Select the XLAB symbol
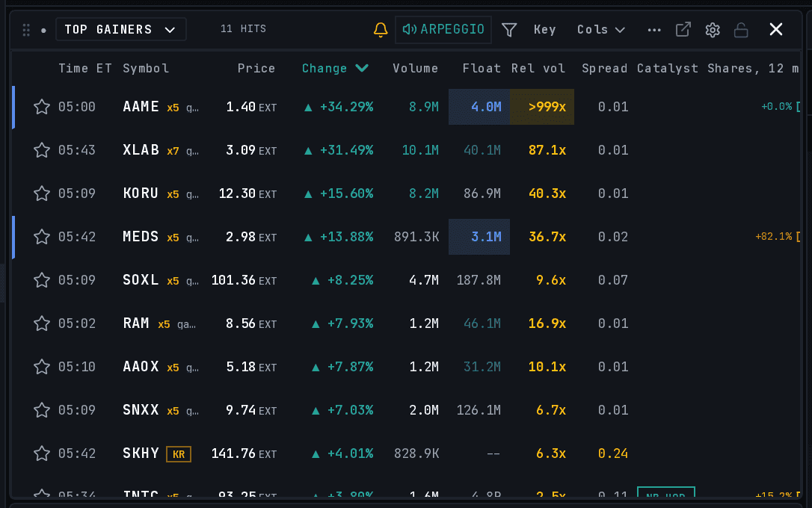This screenshot has width=812, height=508. click(141, 150)
